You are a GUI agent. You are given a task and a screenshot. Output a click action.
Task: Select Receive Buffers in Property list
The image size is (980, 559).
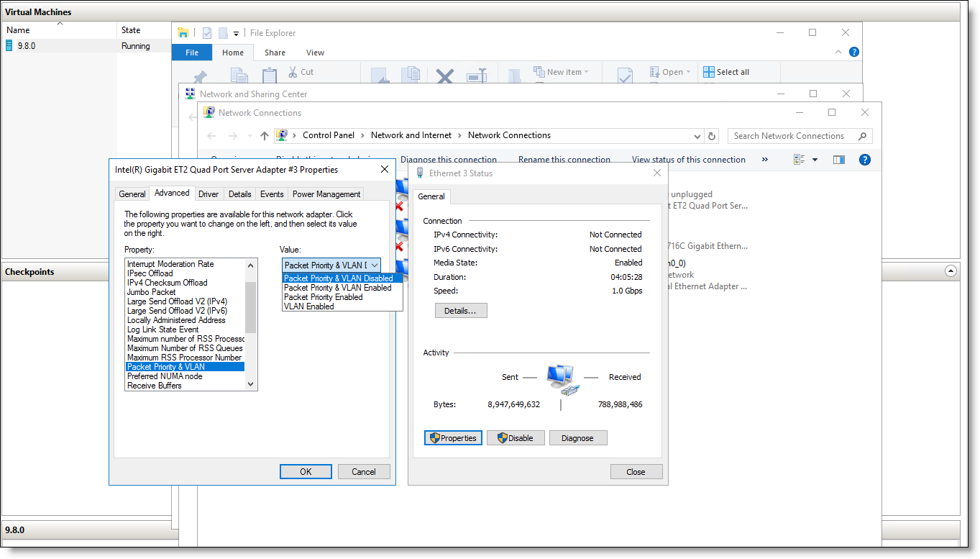185,386
